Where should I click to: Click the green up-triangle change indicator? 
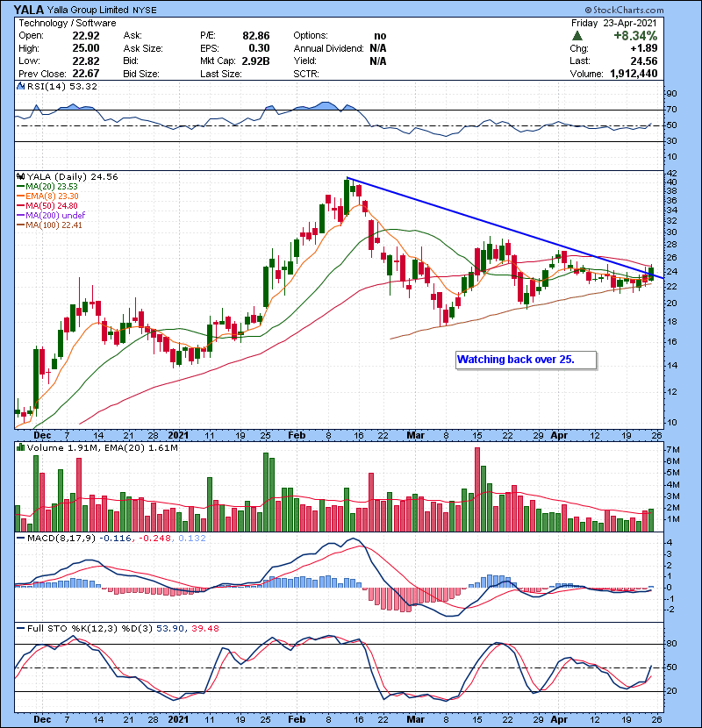coord(577,36)
